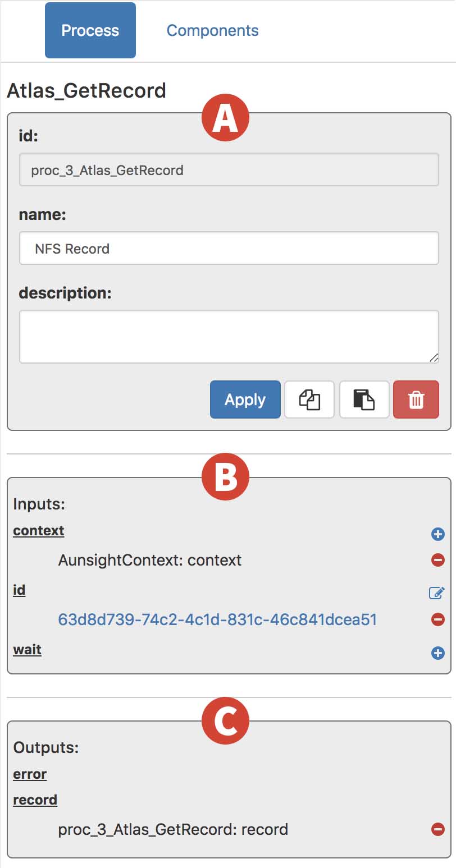This screenshot has height=868, width=456.
Task: Open the 63d8d739-74c2 record id link
Action: [217, 619]
